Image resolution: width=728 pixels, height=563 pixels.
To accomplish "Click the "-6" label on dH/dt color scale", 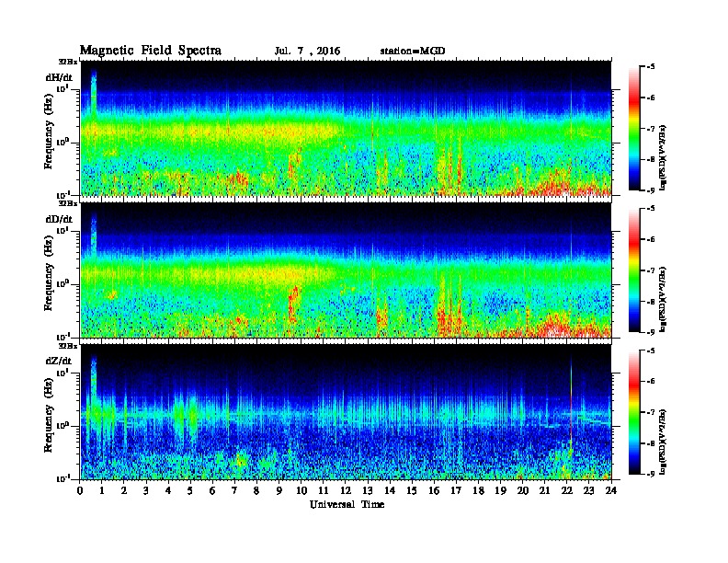I will tap(650, 98).
